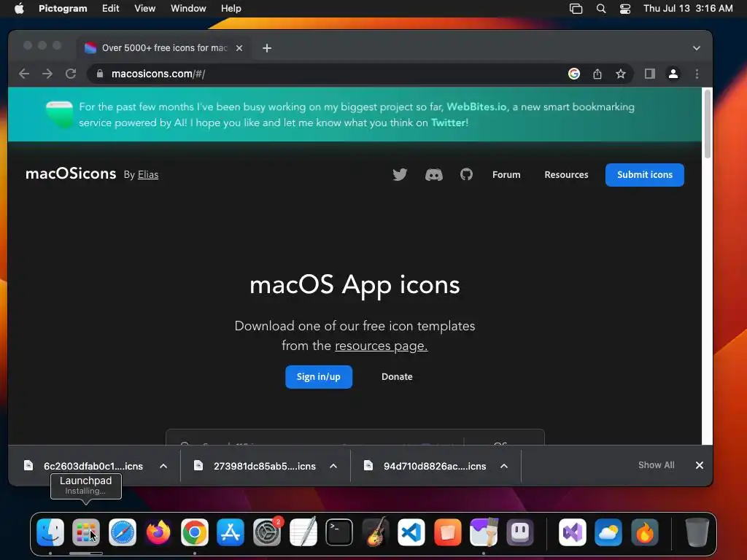
Task: Open the flame icon app in Dock
Action: click(645, 532)
